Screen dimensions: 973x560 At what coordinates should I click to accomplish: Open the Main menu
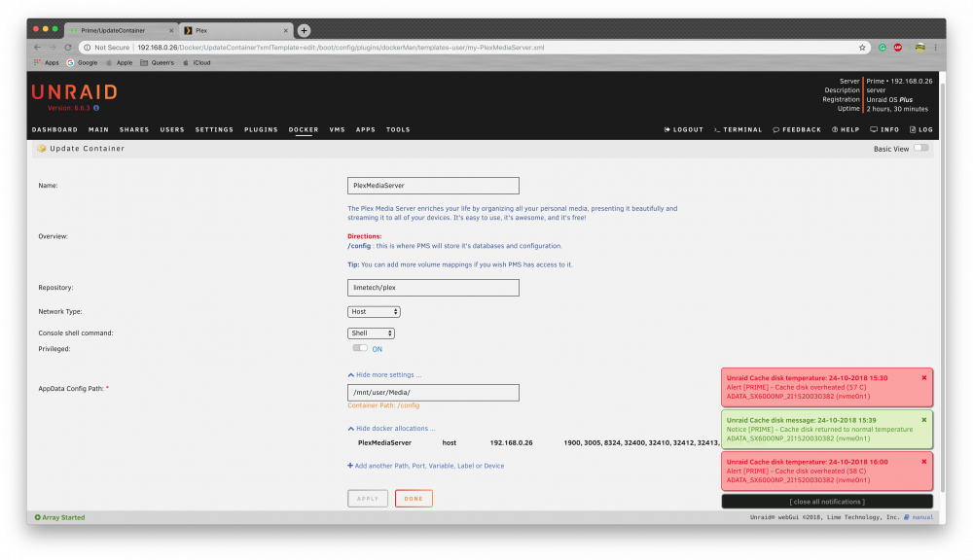[98, 129]
